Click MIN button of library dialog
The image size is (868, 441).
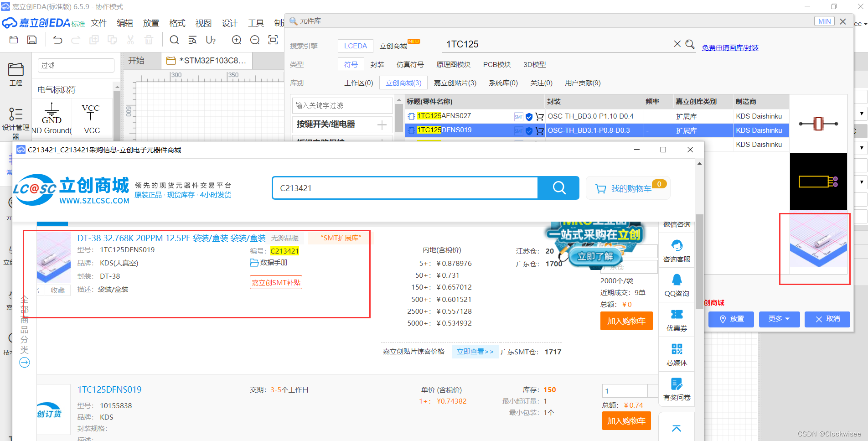(x=824, y=21)
